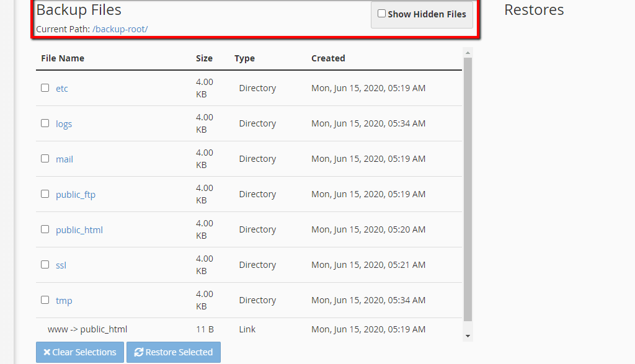Click the refresh icon in Restore Selected

click(x=139, y=352)
